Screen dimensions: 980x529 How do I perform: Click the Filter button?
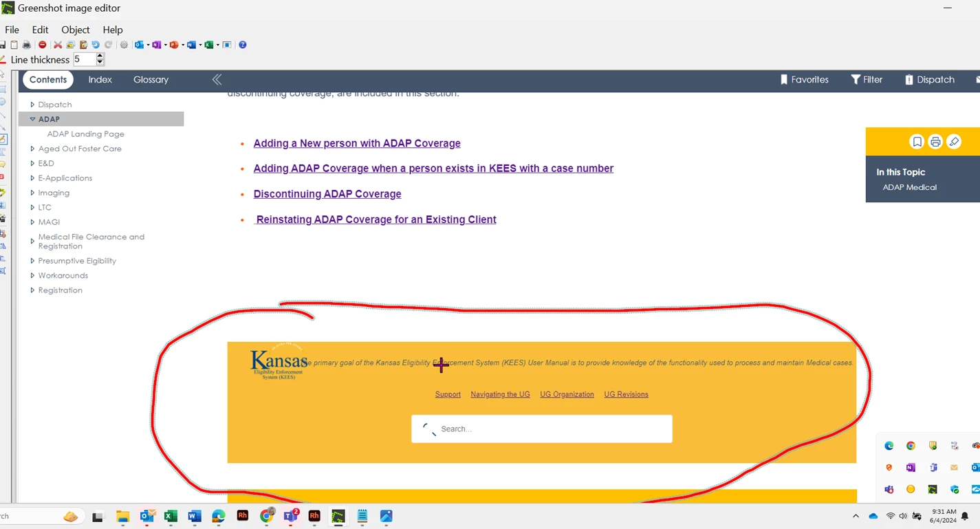click(x=867, y=80)
